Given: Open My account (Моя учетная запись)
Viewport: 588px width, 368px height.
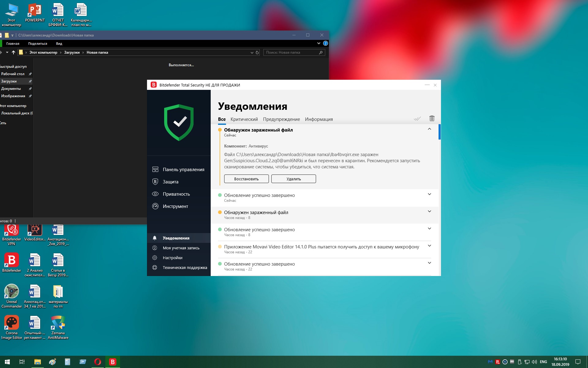Looking at the screenshot, I should [x=181, y=248].
